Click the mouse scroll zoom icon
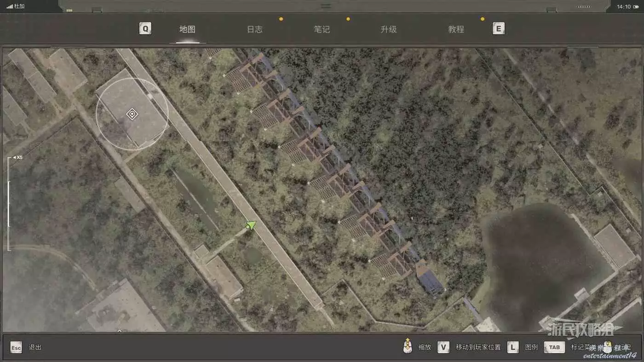The height and width of the screenshot is (362, 644). [407, 346]
